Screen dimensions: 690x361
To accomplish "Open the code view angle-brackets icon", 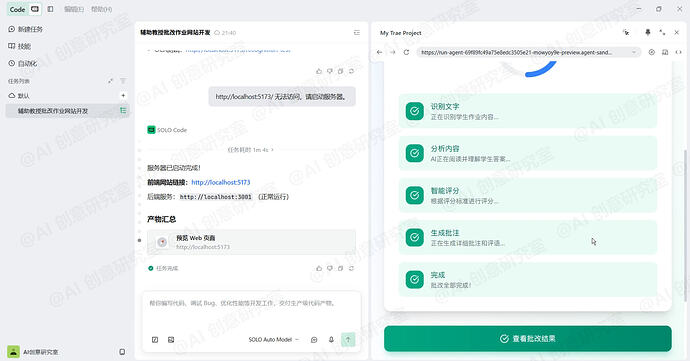I will coord(678,52).
